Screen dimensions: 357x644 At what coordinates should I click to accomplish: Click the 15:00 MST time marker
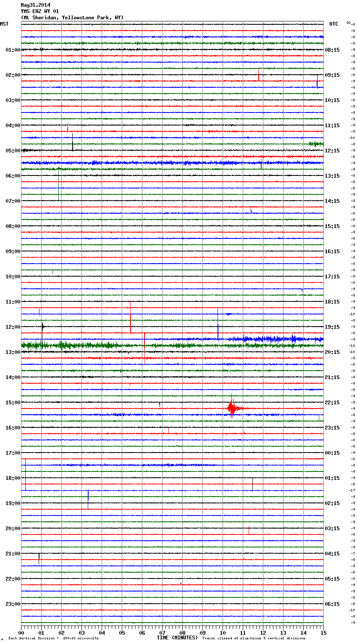click(13, 402)
